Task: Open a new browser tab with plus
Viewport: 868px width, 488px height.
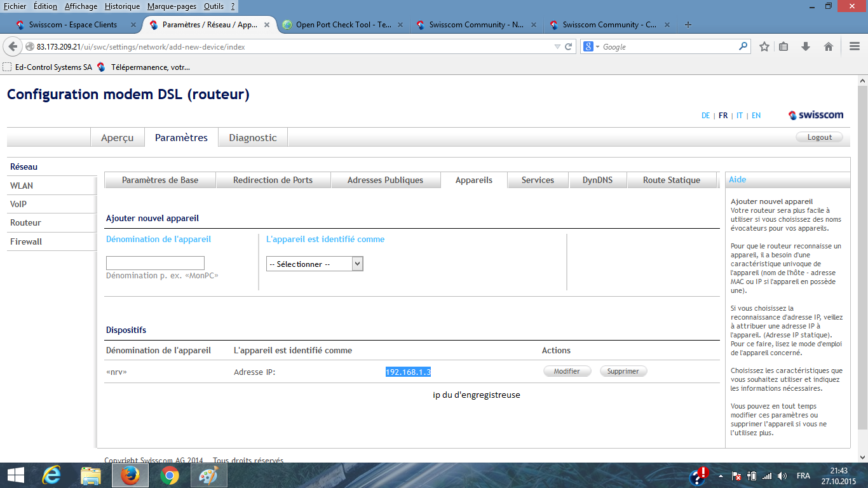Action: [688, 25]
